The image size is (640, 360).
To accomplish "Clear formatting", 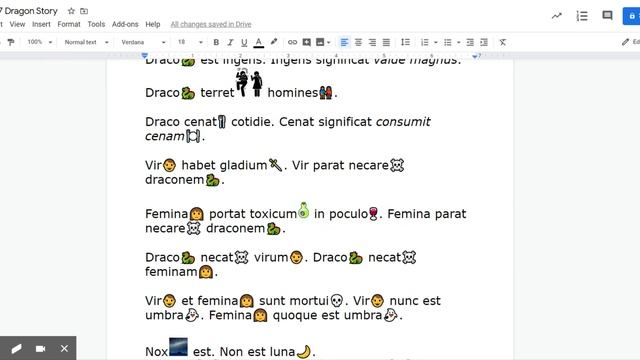I will (x=503, y=42).
